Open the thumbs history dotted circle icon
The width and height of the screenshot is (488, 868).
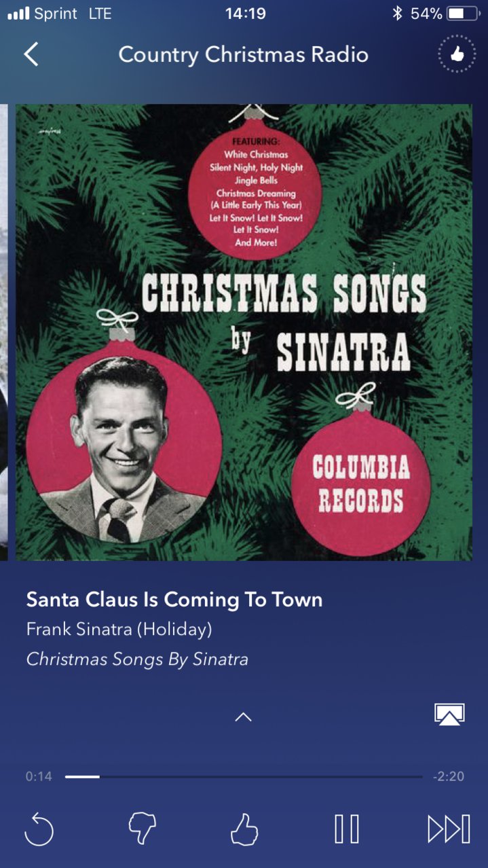[x=457, y=54]
